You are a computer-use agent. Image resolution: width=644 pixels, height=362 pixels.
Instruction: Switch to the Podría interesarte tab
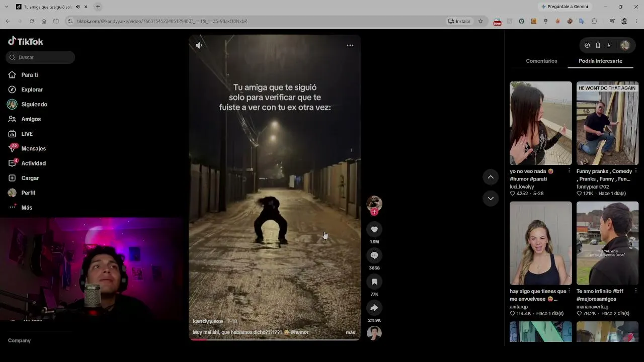pyautogui.click(x=600, y=61)
